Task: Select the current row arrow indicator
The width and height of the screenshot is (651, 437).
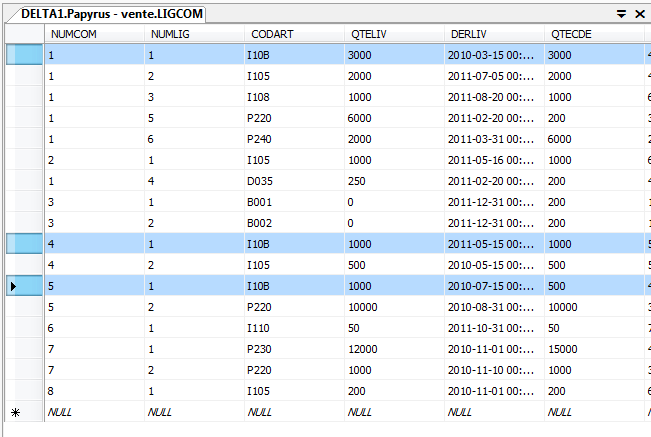Action: [x=22, y=287]
